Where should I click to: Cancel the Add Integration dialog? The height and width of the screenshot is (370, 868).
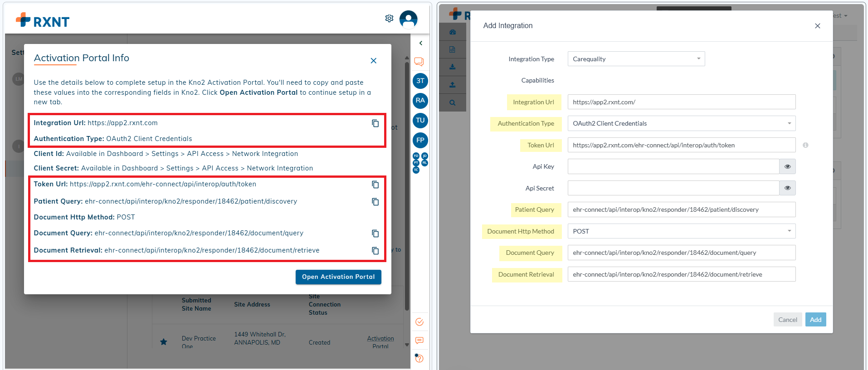click(787, 320)
